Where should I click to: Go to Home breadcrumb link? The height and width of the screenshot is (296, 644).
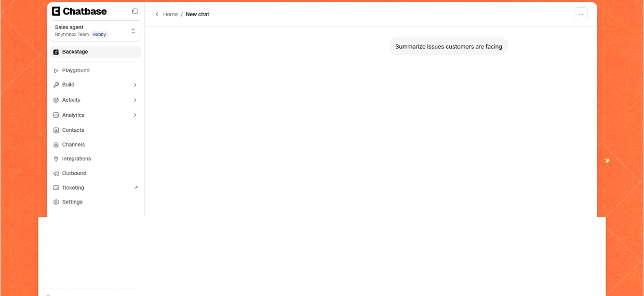point(170,15)
